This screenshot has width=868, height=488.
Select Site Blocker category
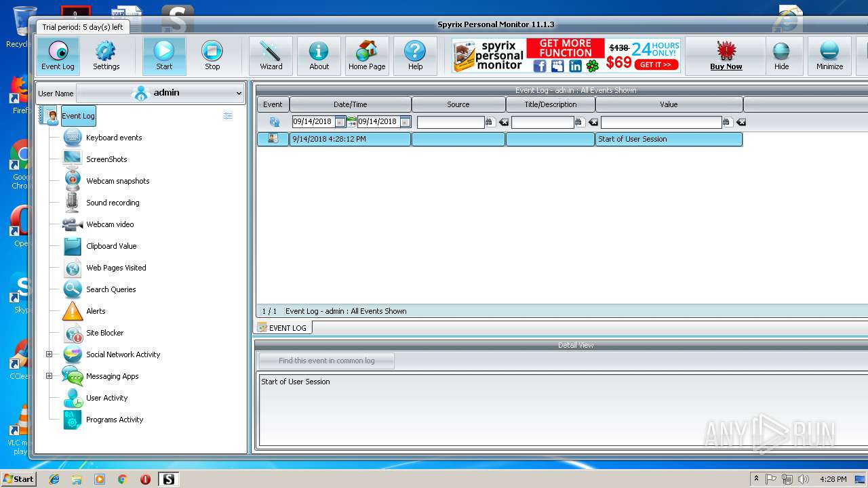(x=104, y=333)
